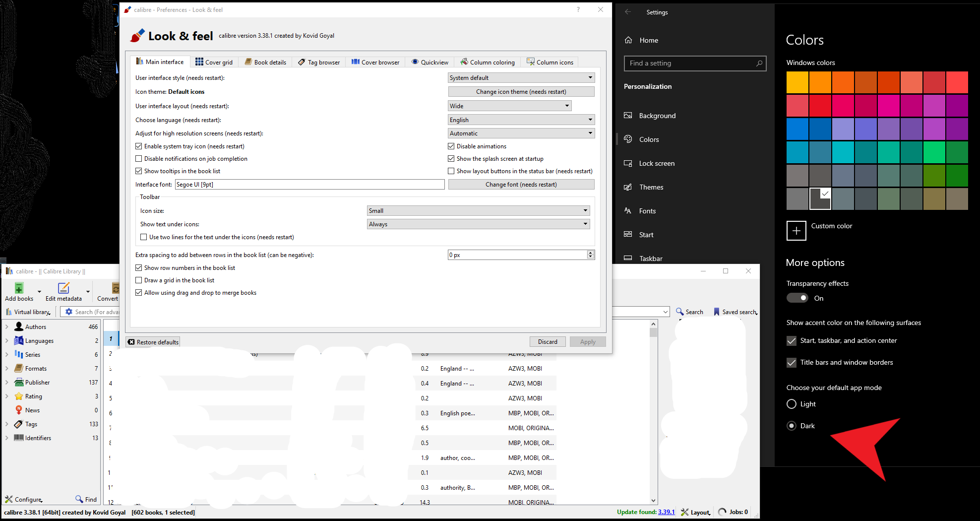Switch to the Column coloring tab
The width and height of the screenshot is (980, 521).
point(488,62)
